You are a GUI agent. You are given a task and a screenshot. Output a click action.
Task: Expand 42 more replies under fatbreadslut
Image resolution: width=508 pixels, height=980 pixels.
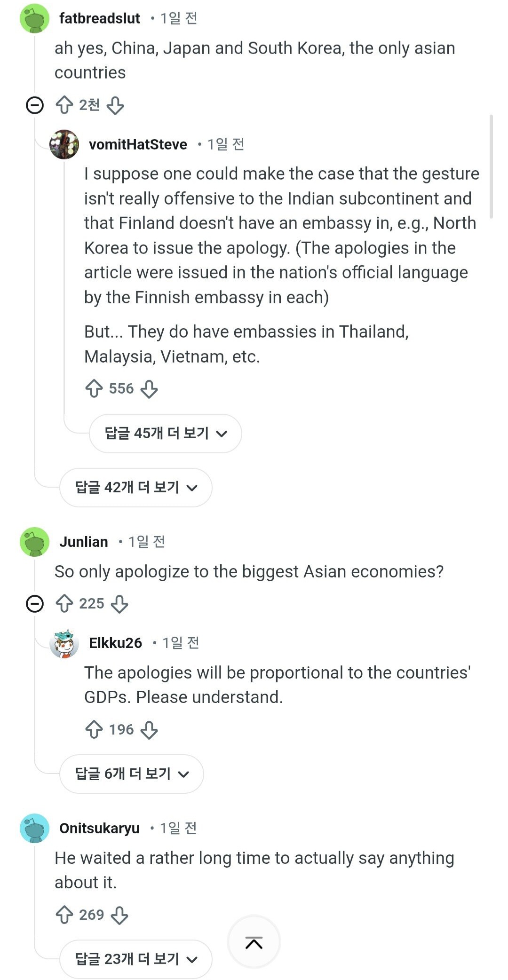pos(135,487)
